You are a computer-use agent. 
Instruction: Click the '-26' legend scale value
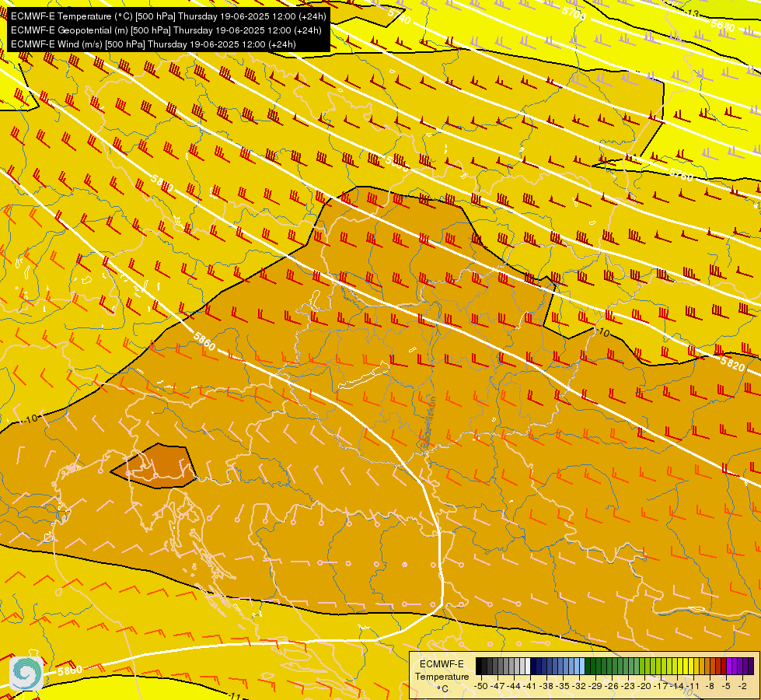[612, 686]
